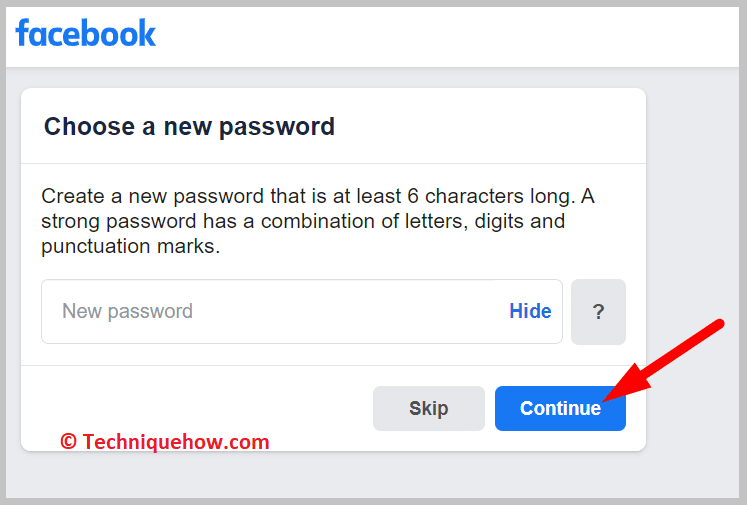Click the letter "f" in the facebook logo
The image size is (747, 505).
(23, 34)
